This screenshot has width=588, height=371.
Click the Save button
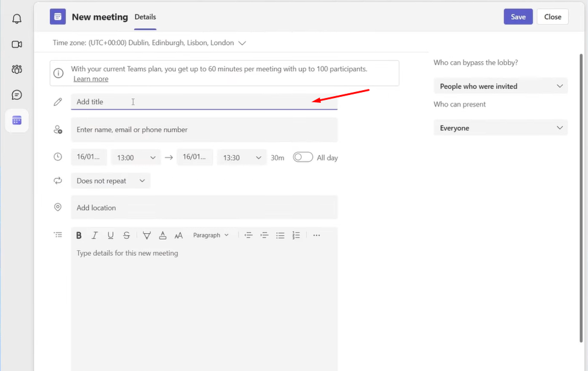click(518, 17)
